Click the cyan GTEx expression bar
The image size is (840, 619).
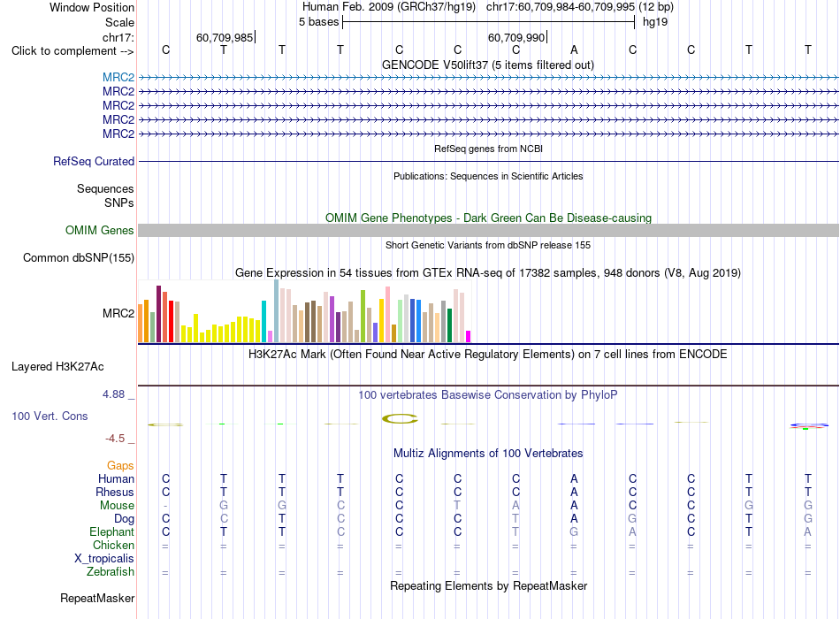click(x=264, y=322)
